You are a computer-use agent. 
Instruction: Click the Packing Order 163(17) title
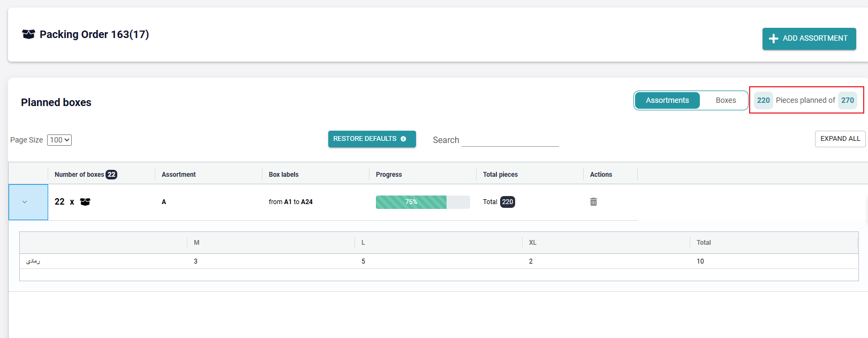[x=94, y=34]
